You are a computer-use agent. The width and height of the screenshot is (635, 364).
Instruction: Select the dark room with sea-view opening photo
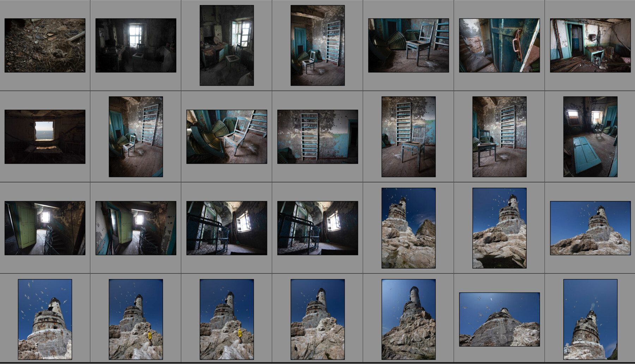tap(45, 137)
